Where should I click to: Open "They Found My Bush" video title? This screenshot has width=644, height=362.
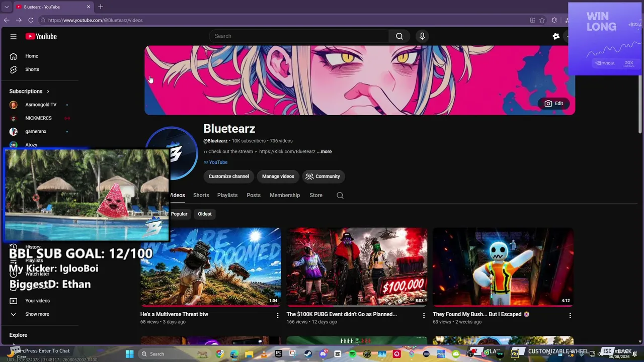481,314
